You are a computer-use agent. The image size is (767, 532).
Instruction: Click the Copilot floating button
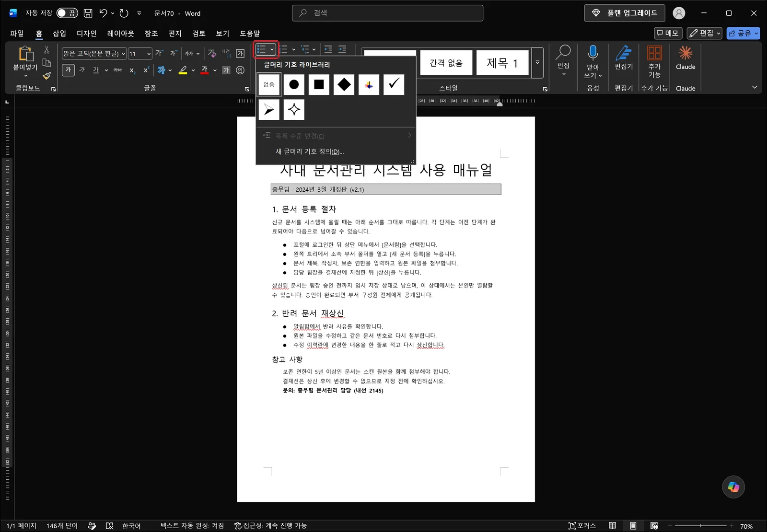[x=733, y=487]
